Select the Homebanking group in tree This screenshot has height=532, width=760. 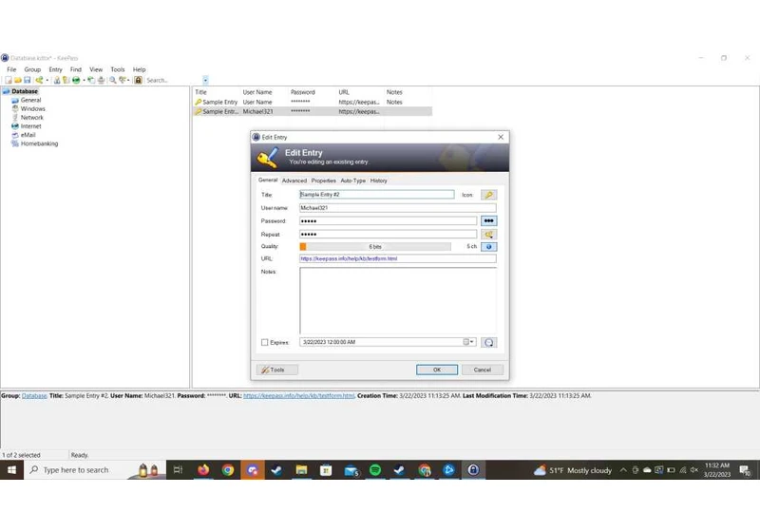coord(39,143)
